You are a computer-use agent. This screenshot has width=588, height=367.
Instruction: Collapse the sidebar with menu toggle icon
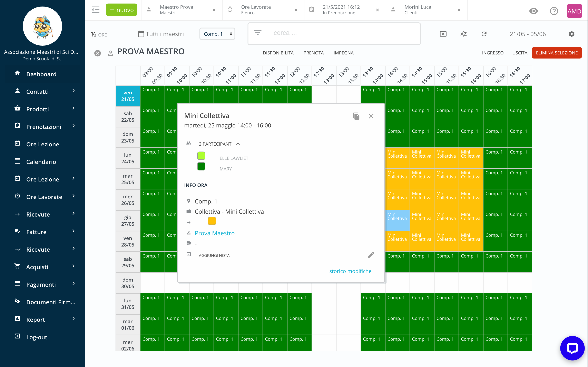tap(96, 10)
